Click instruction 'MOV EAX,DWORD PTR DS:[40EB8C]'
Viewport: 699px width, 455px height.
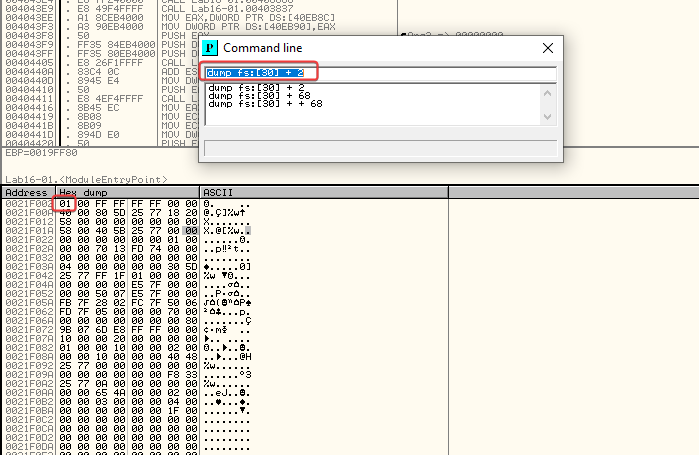click(248, 18)
